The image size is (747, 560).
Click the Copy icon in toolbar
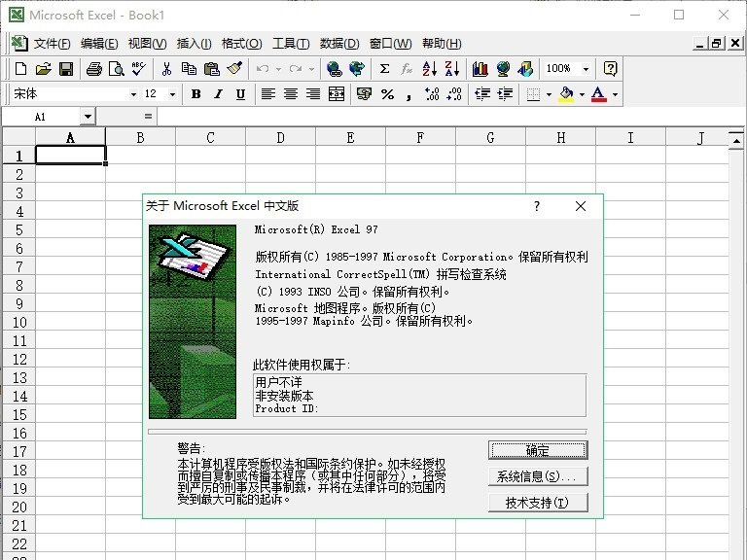pos(189,69)
